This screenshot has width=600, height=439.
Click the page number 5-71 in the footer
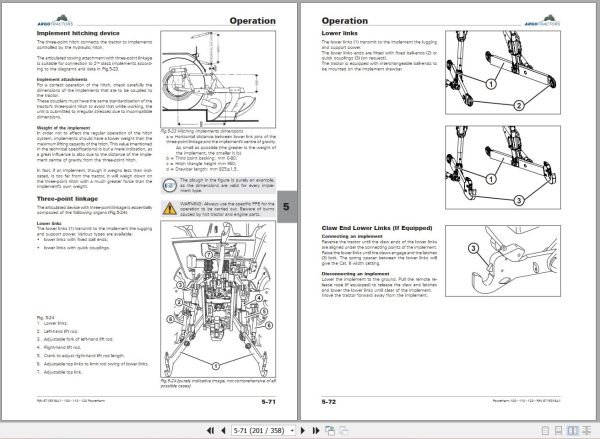(268, 402)
